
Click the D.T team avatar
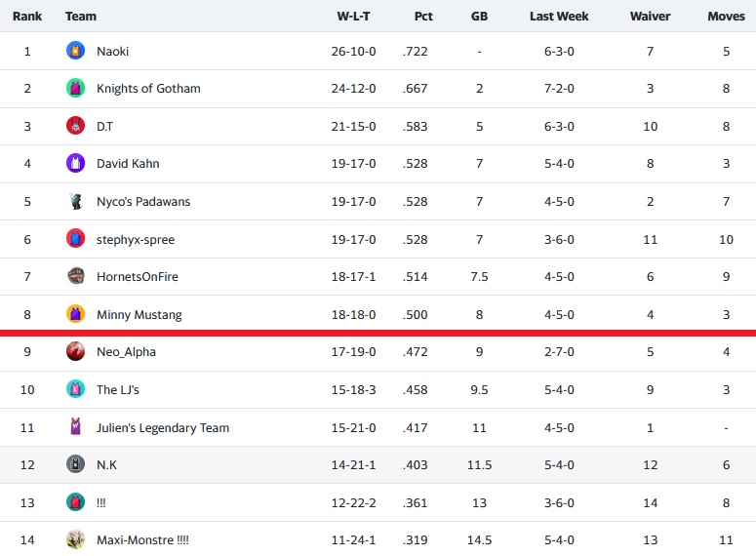(75, 126)
